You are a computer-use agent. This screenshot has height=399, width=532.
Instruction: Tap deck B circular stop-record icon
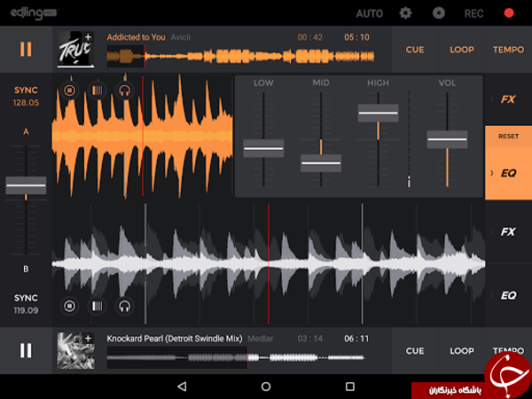coord(69,306)
